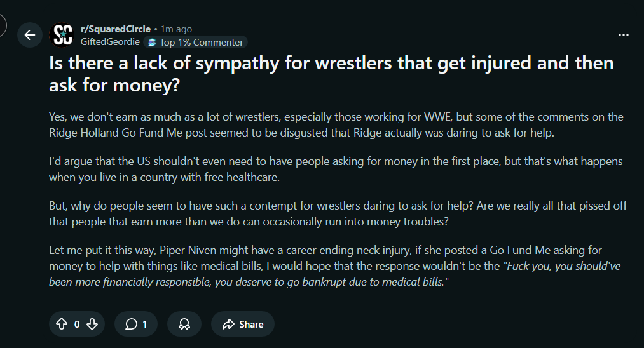
Task: Upvote the post
Action: (62, 324)
